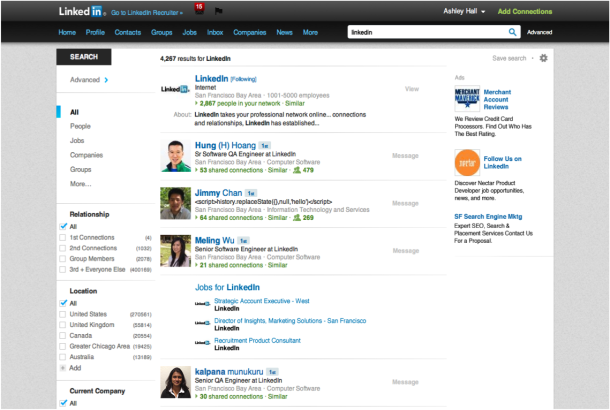
Task: Expand 2,867 people in your network
Action: click(237, 103)
